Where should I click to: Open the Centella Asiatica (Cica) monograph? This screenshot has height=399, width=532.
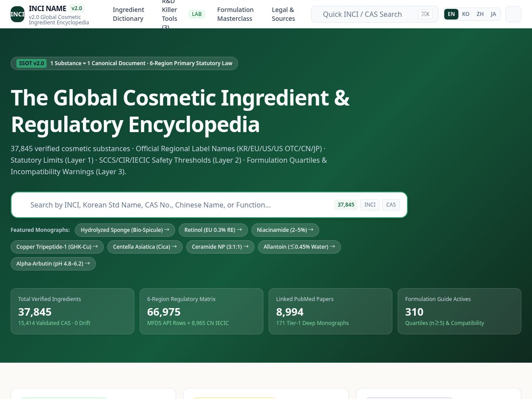point(145,247)
